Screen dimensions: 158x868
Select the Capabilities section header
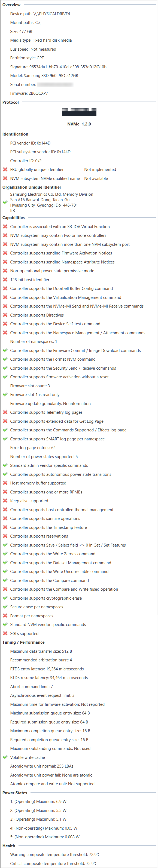click(13, 218)
